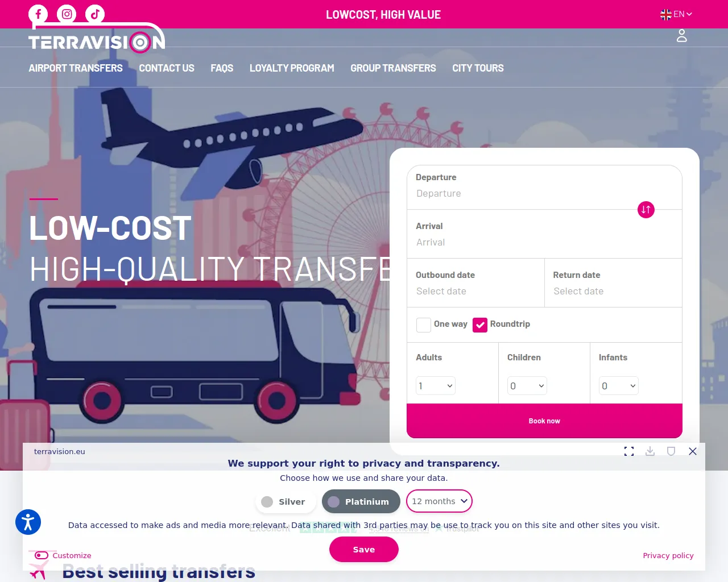Click the shield icon in consent banner
The height and width of the screenshot is (582, 728).
point(671,451)
